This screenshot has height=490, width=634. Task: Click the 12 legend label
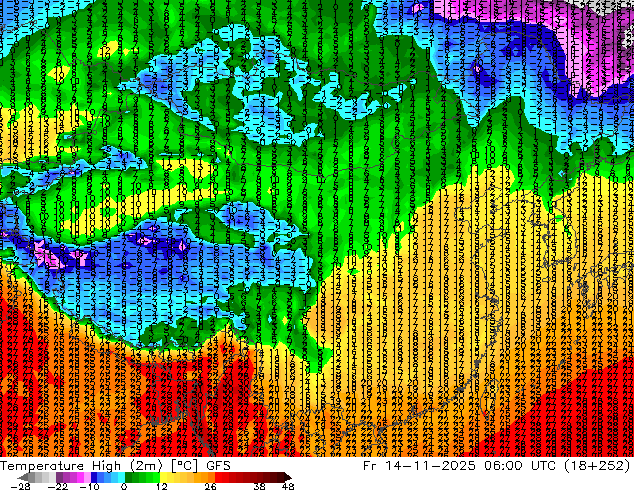[162, 486]
